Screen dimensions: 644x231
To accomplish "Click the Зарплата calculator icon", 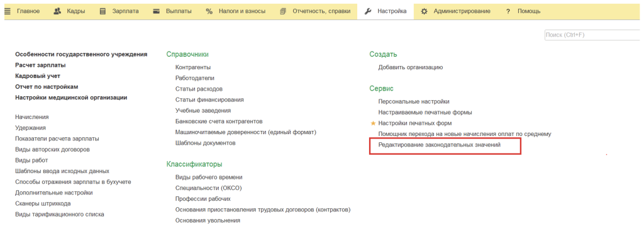I will click(x=103, y=11).
